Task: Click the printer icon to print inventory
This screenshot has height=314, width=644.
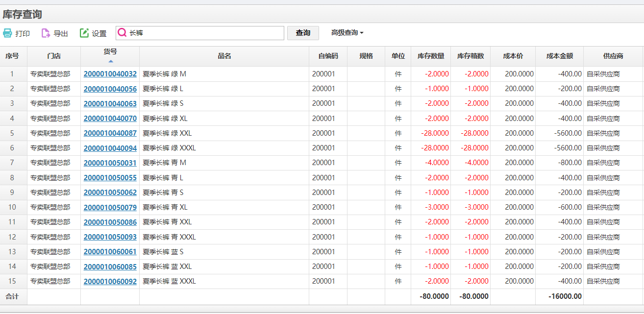Action: 7,33
